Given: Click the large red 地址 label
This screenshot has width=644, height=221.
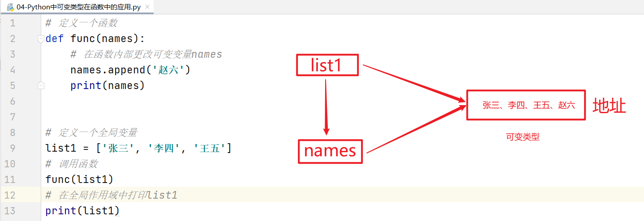Looking at the screenshot, I should 609,106.
